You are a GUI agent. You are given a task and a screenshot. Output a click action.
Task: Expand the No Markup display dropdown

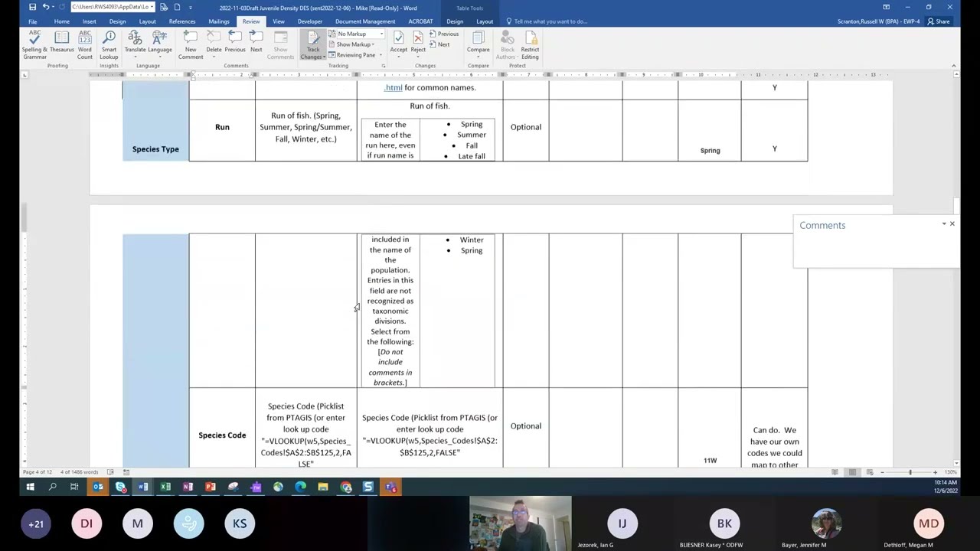tap(356, 34)
